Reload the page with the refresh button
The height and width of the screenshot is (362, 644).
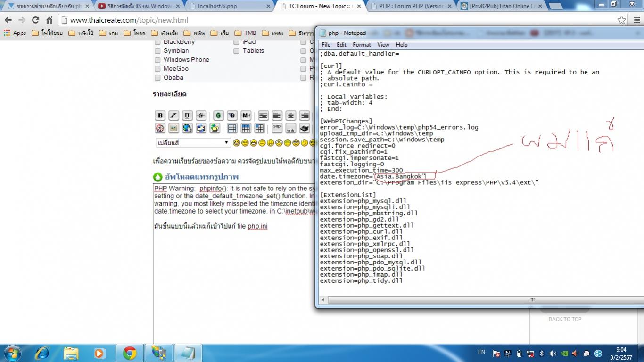tap(35, 20)
